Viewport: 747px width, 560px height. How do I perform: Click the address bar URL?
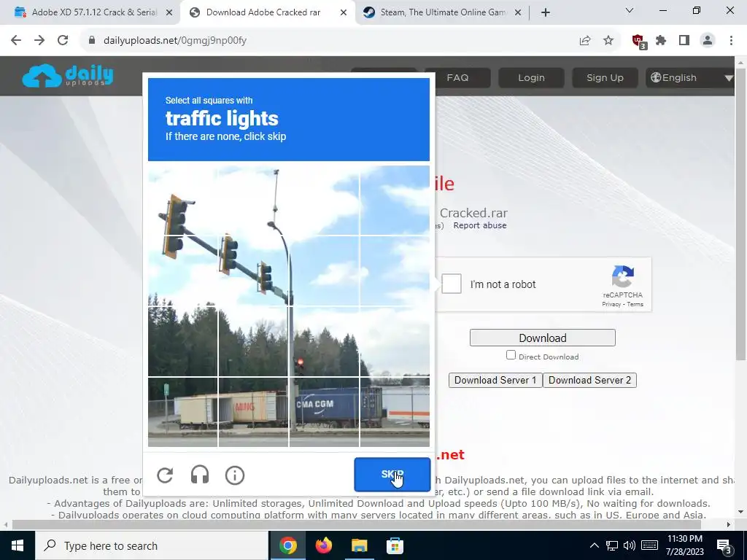click(175, 41)
